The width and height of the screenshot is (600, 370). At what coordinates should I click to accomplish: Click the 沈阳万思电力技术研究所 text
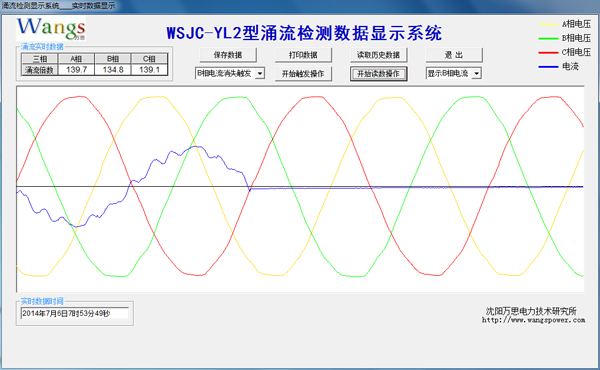(531, 311)
